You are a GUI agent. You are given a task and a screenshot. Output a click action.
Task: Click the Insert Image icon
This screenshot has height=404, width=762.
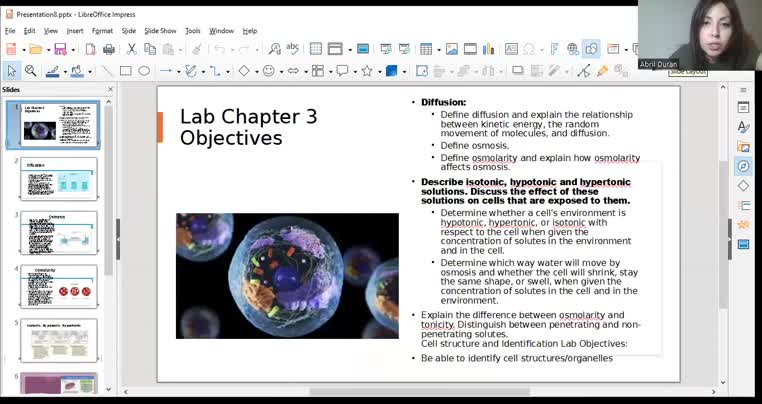[x=452, y=49]
